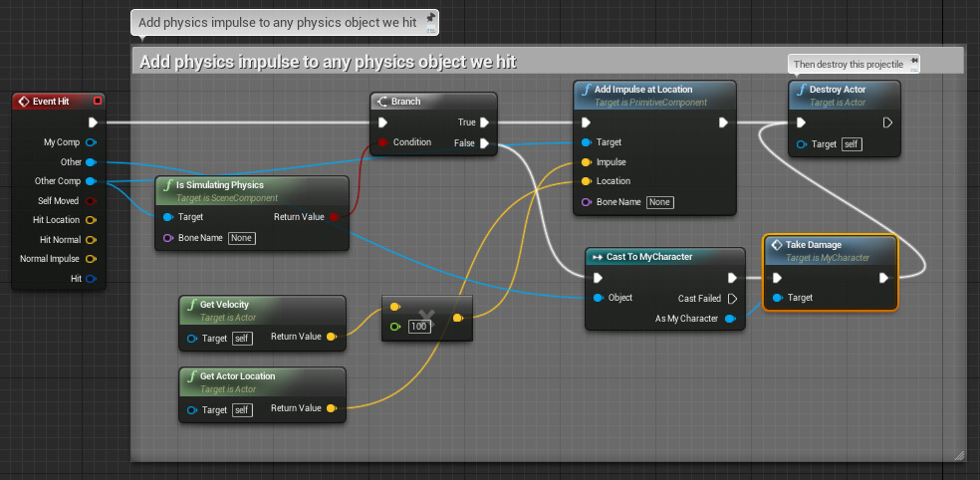Select the Take Damage node header
The image size is (980, 480).
pyautogui.click(x=830, y=250)
